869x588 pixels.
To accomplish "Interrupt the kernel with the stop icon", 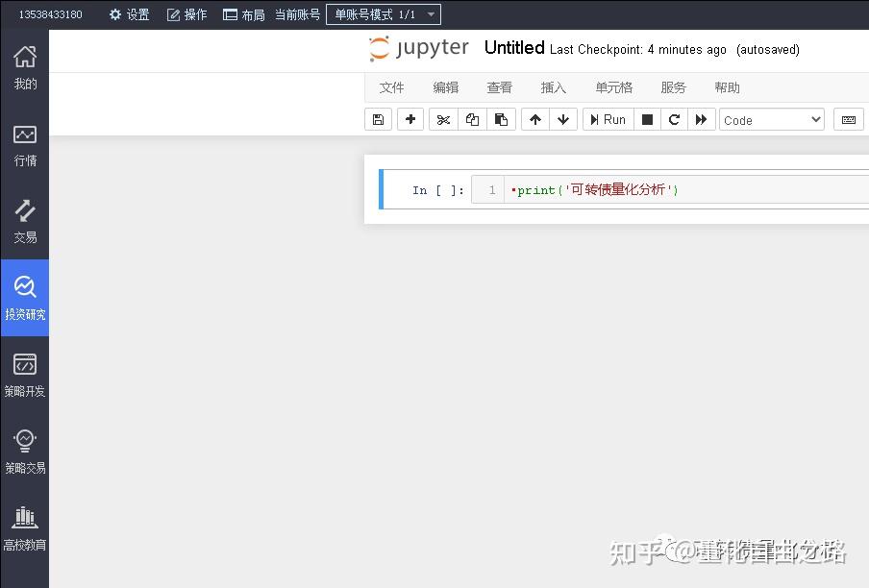I will pyautogui.click(x=646, y=119).
